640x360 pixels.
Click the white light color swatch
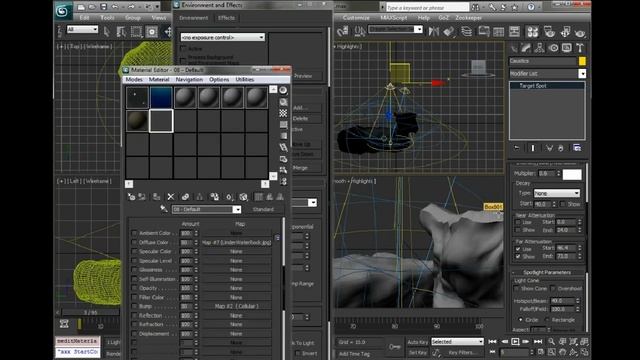[572, 174]
